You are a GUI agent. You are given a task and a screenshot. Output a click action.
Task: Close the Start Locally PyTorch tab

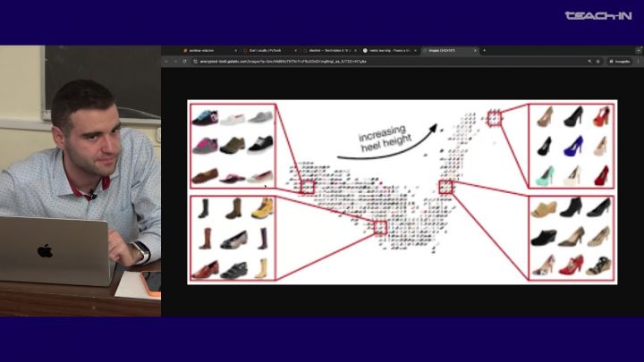295,50
